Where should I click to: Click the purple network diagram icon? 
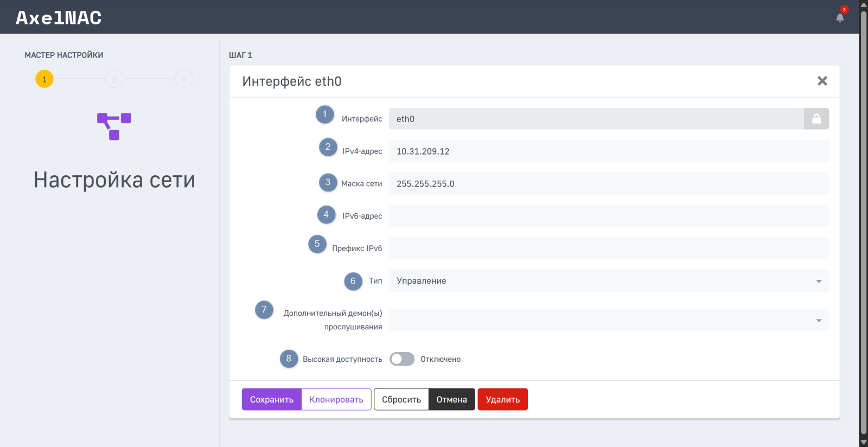click(114, 126)
